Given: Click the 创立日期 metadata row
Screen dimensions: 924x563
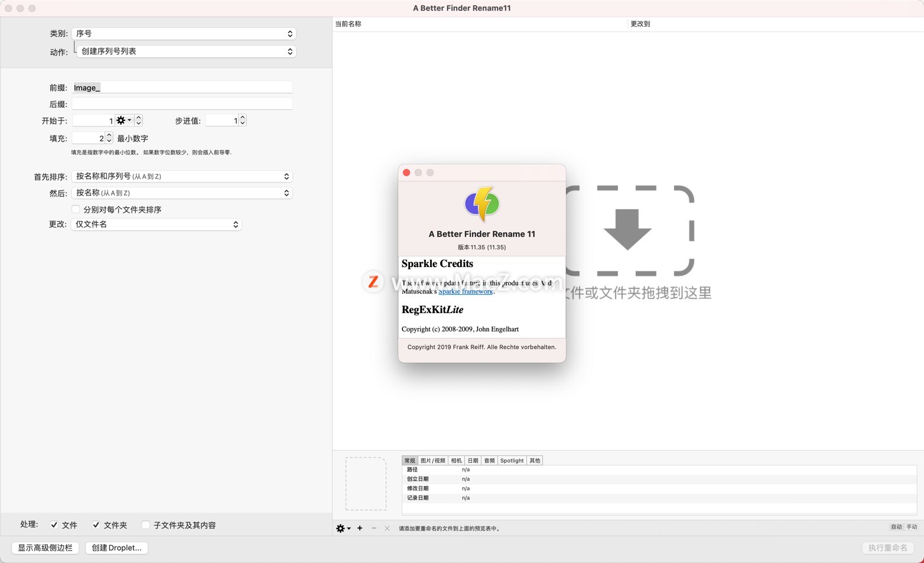Looking at the screenshot, I should pyautogui.click(x=659, y=479).
